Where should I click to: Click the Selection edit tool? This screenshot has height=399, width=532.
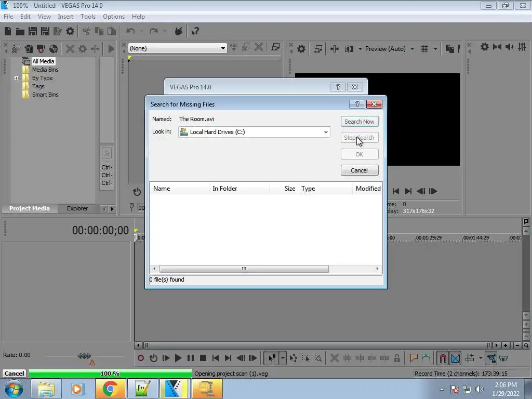(305, 358)
